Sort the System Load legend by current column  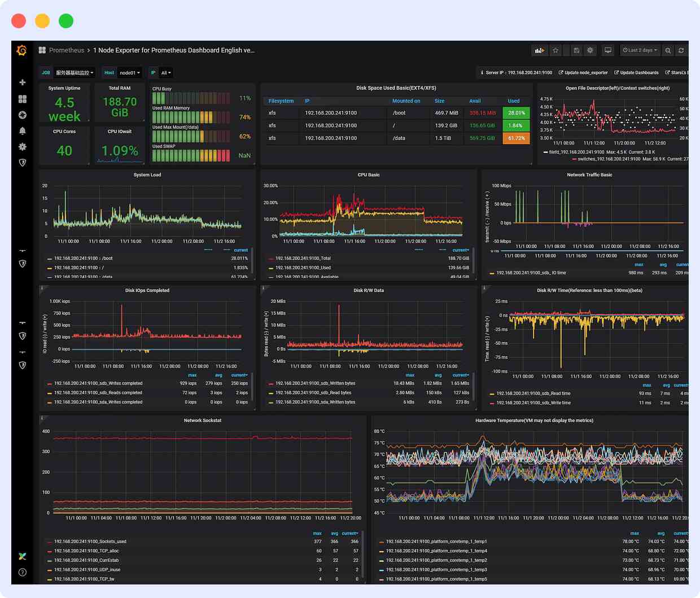point(240,250)
